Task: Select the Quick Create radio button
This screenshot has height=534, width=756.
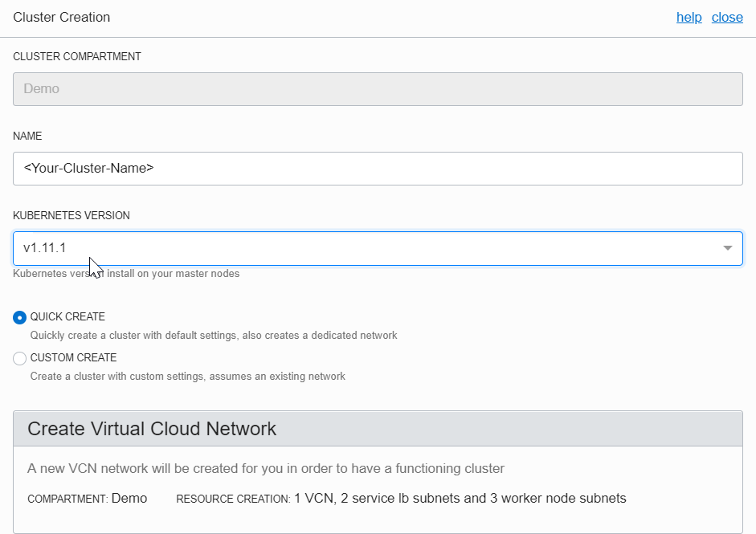Action: (x=19, y=317)
